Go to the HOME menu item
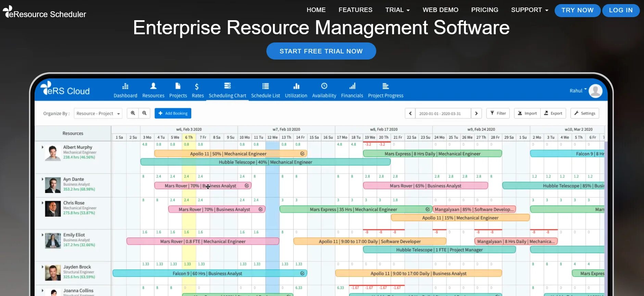Image resolution: width=644 pixels, height=296 pixels. (316, 10)
